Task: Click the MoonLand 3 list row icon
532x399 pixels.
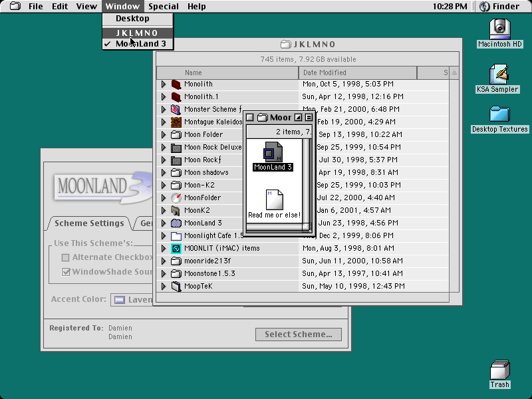Action: click(x=176, y=223)
